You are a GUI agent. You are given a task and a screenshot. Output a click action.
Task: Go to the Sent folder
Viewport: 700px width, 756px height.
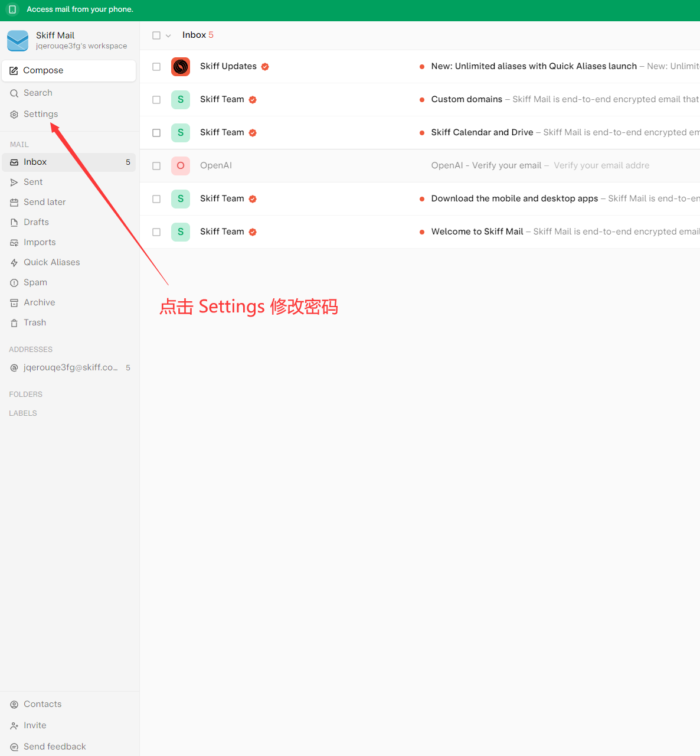pos(69,183)
